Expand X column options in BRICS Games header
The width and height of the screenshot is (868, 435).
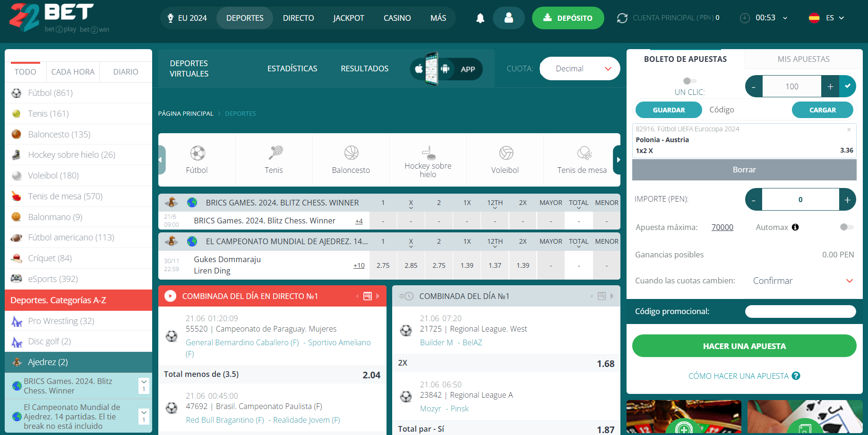[x=411, y=208]
